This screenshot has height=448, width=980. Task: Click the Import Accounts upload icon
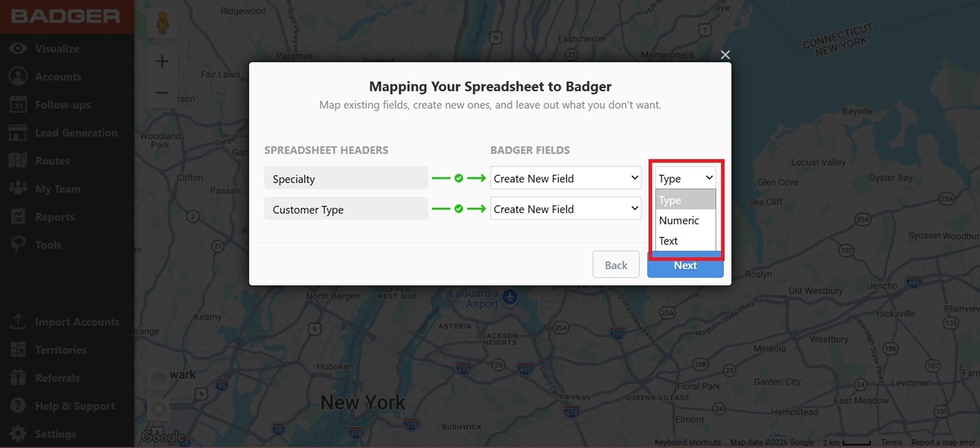tap(18, 322)
